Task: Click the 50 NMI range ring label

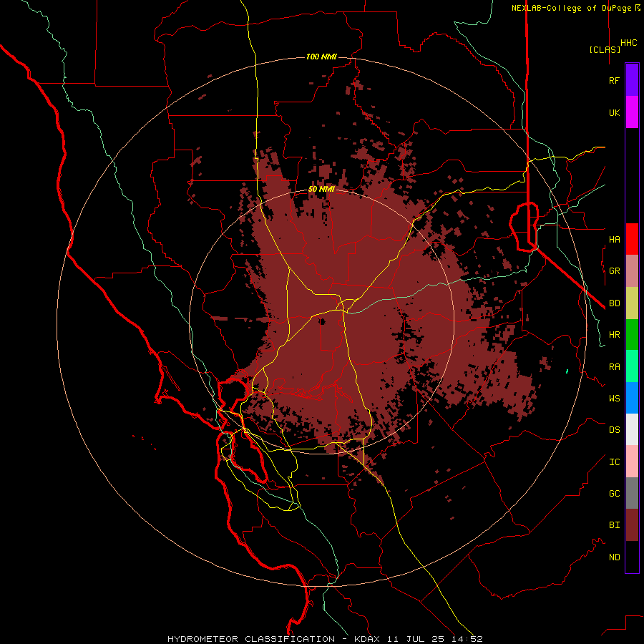Action: click(x=321, y=190)
